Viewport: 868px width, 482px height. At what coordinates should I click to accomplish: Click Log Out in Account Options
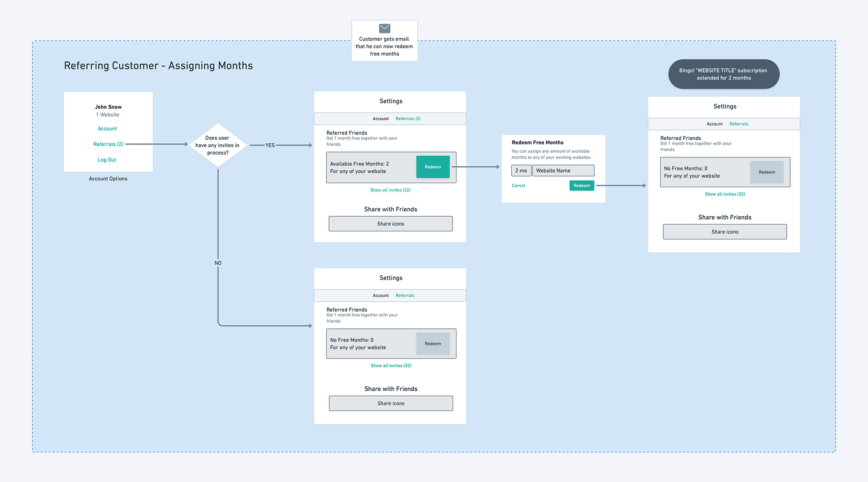[107, 160]
